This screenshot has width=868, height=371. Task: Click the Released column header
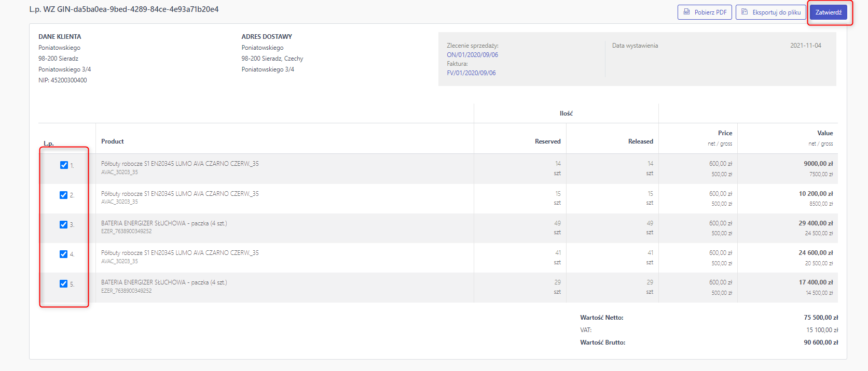pyautogui.click(x=641, y=141)
